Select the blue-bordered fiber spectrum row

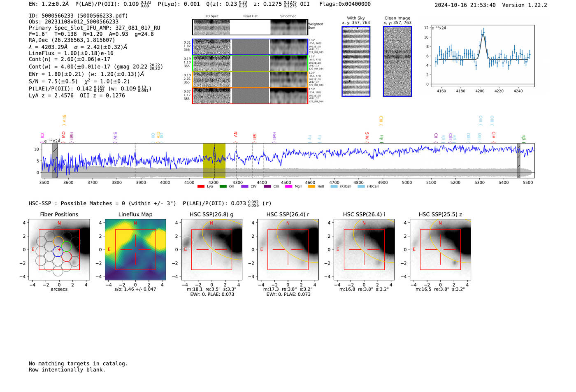[250, 47]
